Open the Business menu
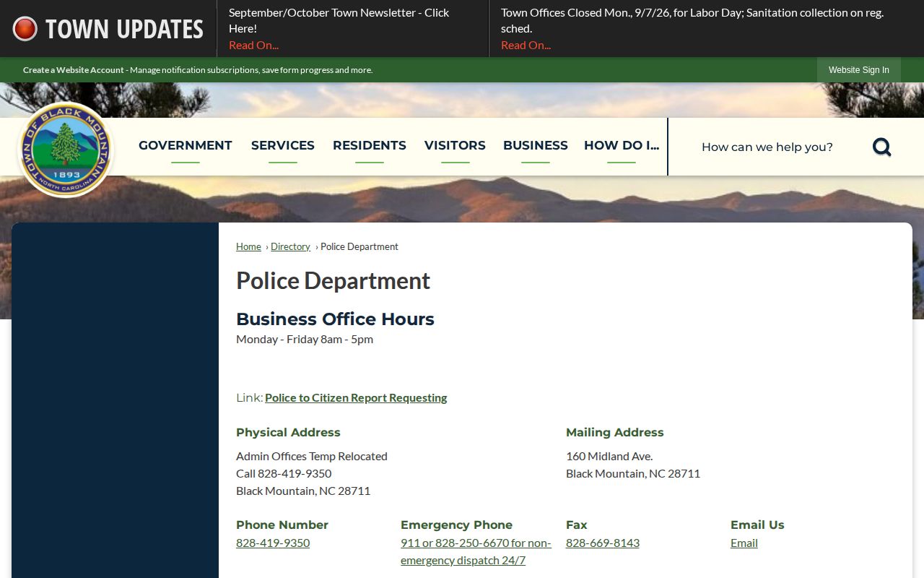924x578 pixels. click(536, 146)
